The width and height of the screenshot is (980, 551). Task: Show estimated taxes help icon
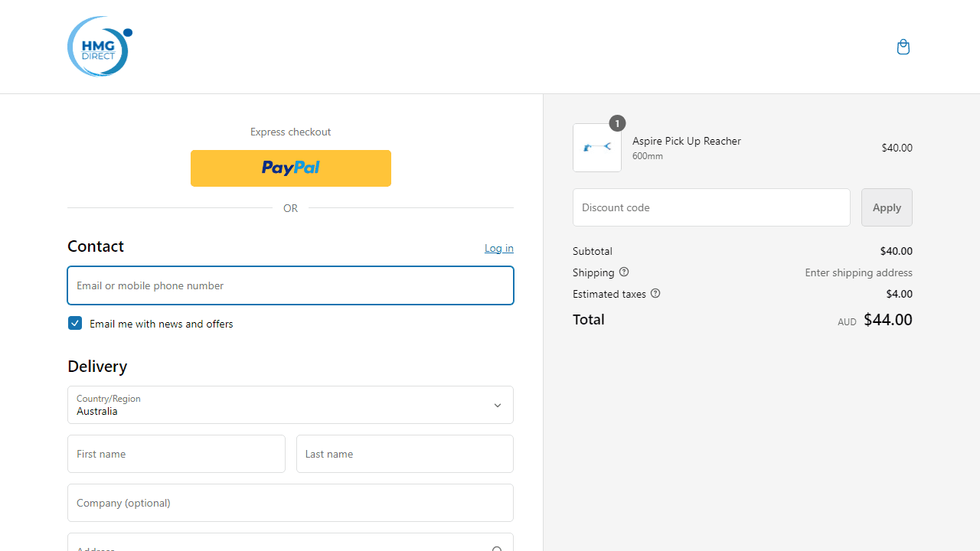[655, 293]
